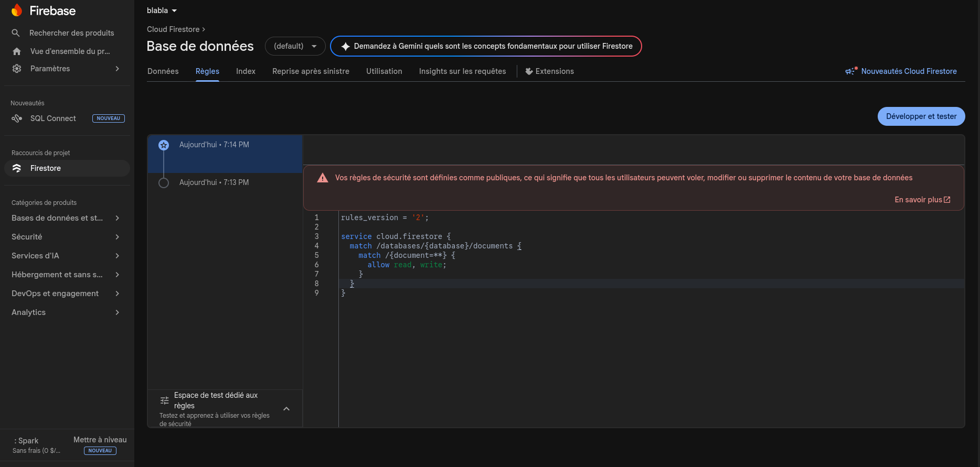Click the Cloud Firestore breadcrumb

[173, 29]
